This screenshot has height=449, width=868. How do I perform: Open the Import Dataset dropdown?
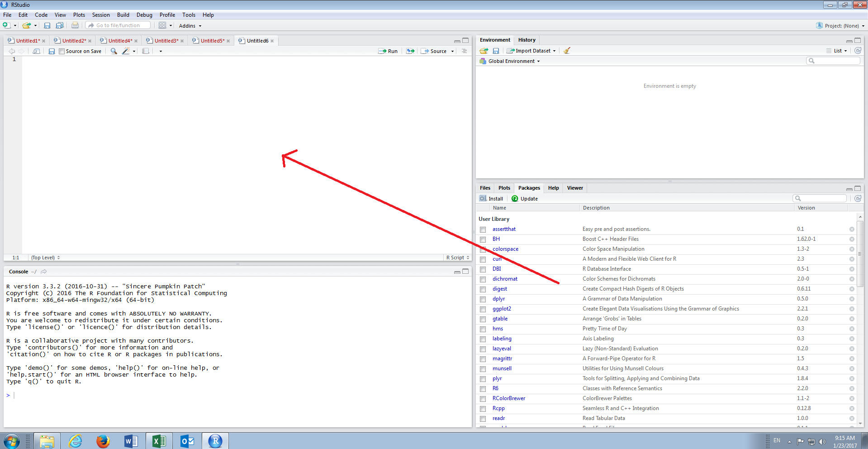pos(531,51)
